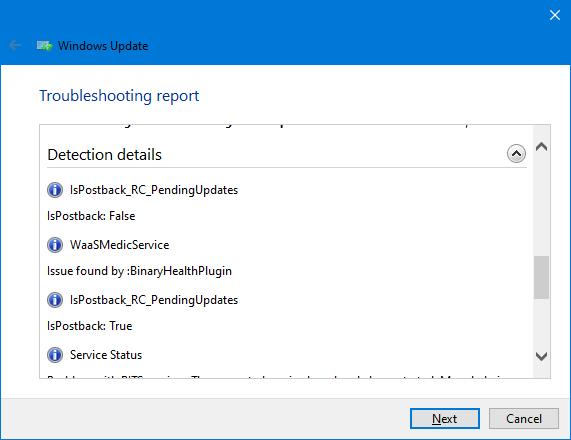Click info icon beside WaaSMedicService
This screenshot has width=571, height=440.
tap(55, 245)
